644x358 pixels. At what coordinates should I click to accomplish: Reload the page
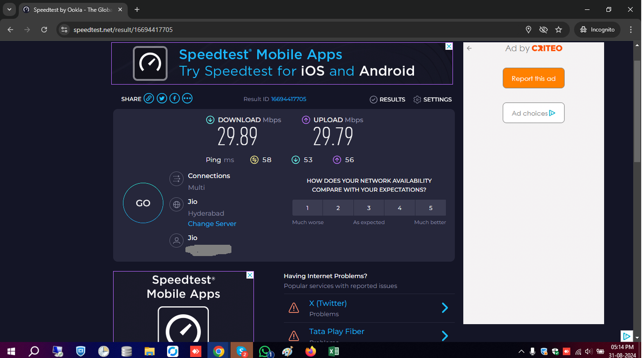click(x=44, y=30)
